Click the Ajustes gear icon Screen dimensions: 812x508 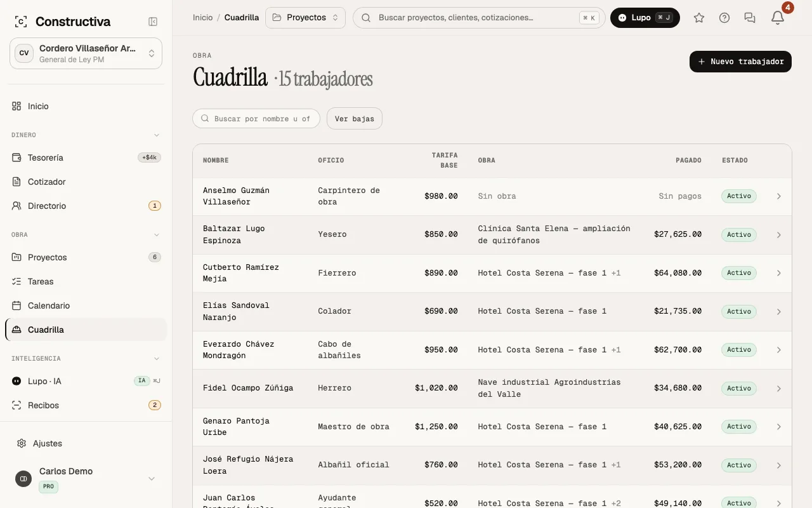tap(22, 443)
